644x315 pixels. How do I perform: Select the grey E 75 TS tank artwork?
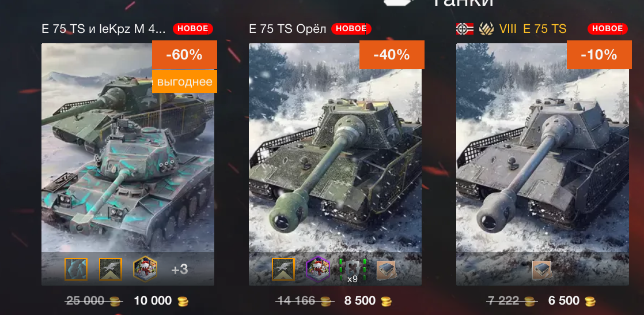(x=543, y=164)
